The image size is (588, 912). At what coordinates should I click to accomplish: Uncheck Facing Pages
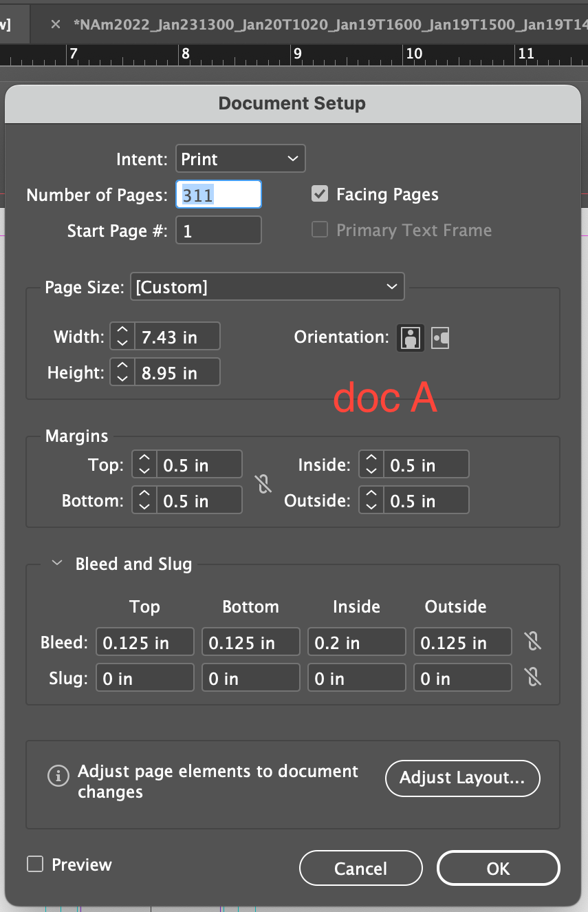319,194
